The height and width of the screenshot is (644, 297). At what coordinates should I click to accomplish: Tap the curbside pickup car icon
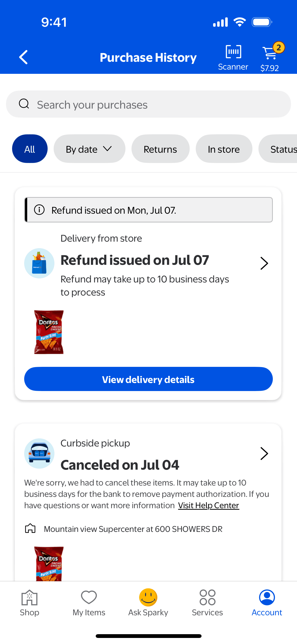[39, 453]
